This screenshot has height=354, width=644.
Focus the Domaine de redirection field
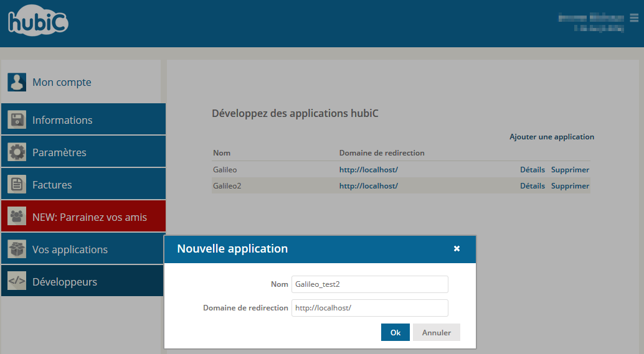(x=369, y=308)
